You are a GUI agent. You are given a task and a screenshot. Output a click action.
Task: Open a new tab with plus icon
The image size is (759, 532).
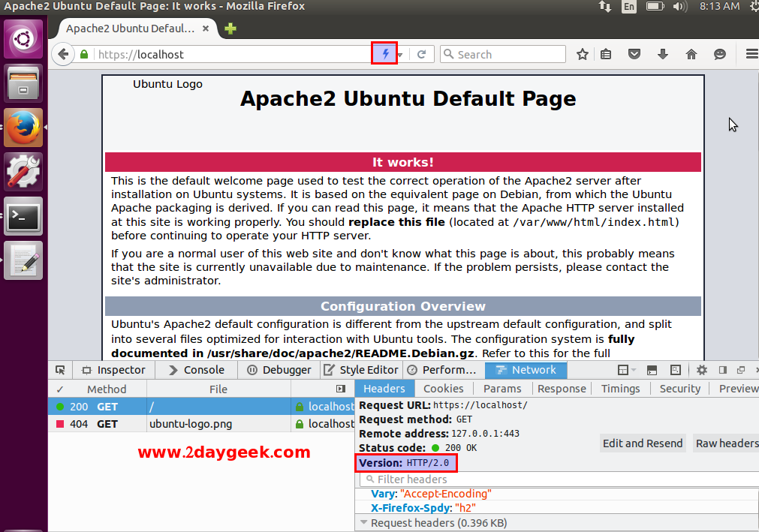pos(230,29)
